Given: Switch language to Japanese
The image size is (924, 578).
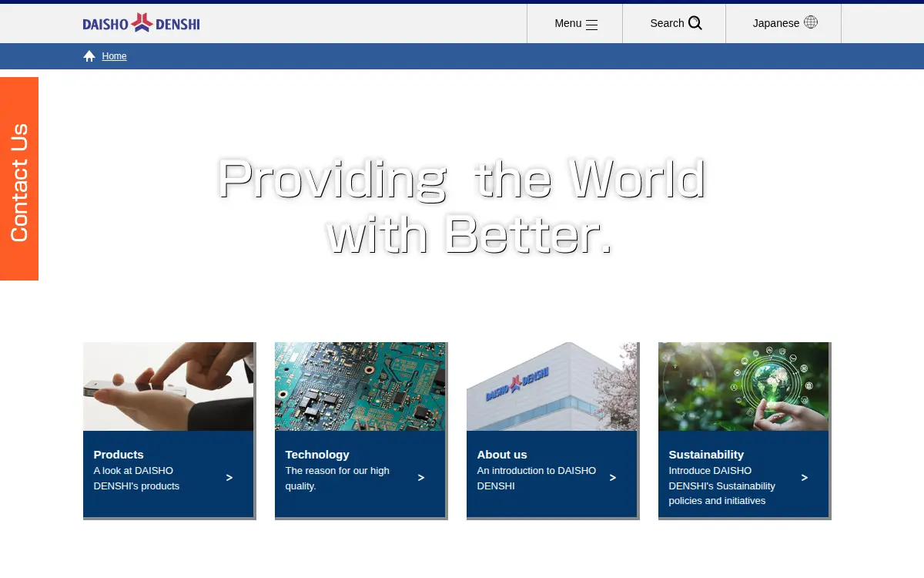Looking at the screenshot, I should [776, 23].
